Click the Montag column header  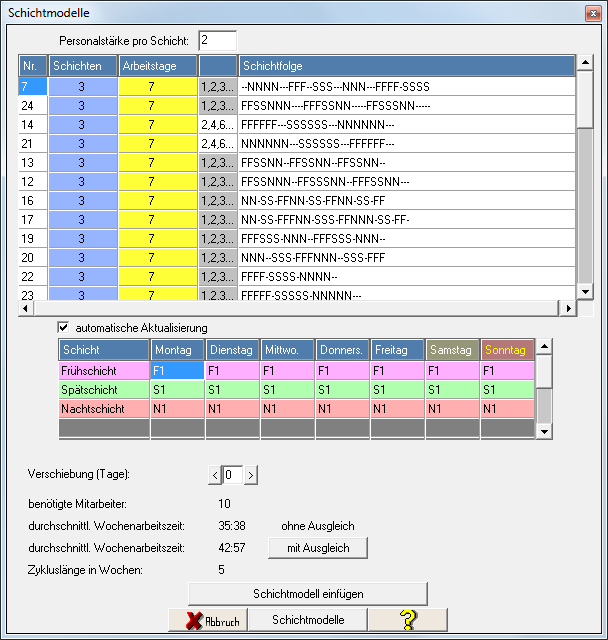[178, 350]
